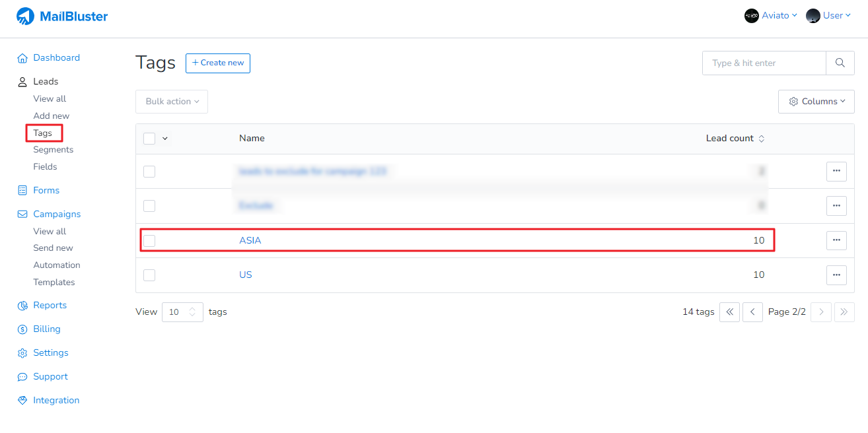This screenshot has height=433, width=868.
Task: Click the MailBluster logo icon
Action: [x=25, y=16]
